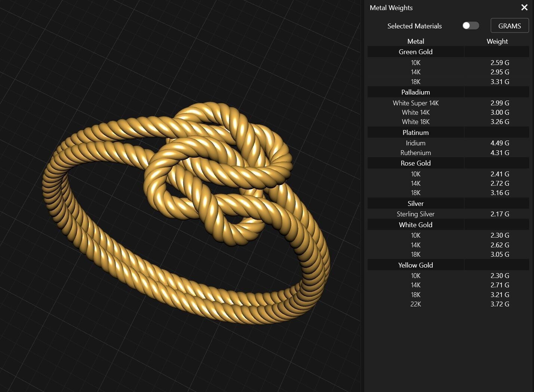Select the Silver group header
This screenshot has width=534, height=392.
pos(448,204)
